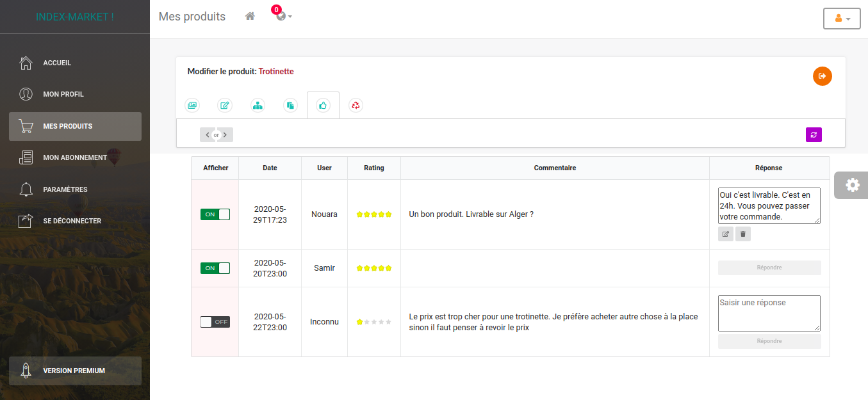The height and width of the screenshot is (400, 868).
Task: Click the home icon in top bar
Action: [x=250, y=17]
